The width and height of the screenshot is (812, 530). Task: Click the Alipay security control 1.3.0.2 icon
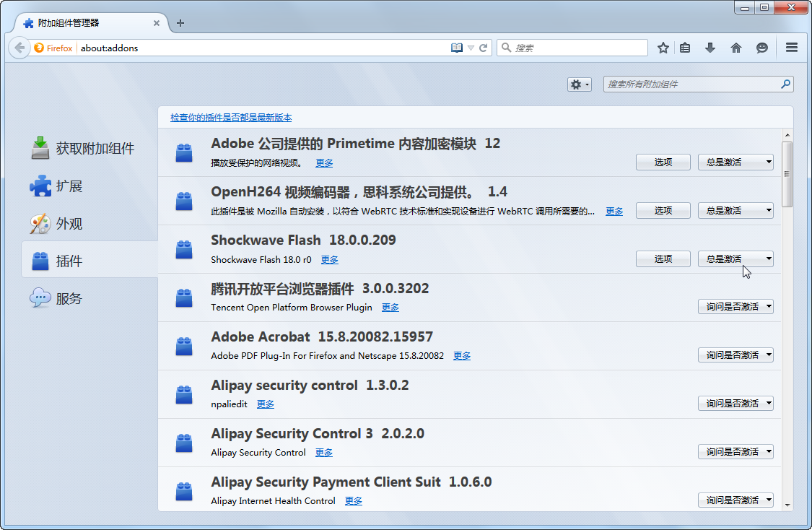[184, 394]
